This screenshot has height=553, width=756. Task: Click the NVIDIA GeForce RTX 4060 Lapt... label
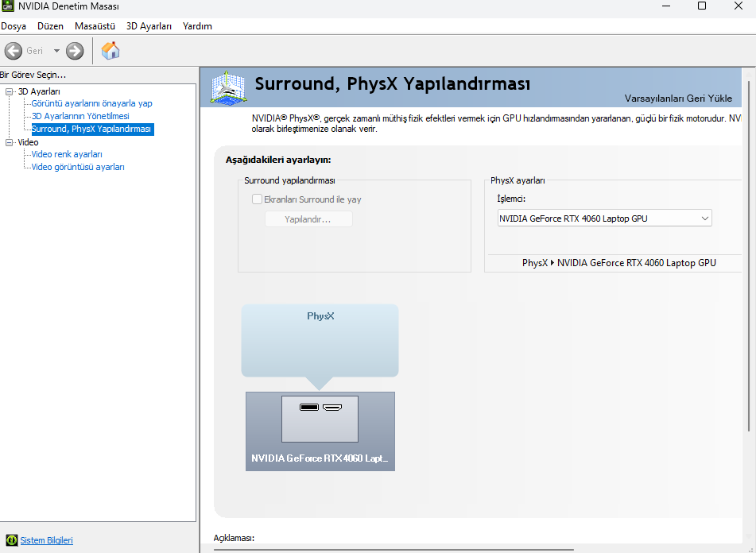point(320,458)
